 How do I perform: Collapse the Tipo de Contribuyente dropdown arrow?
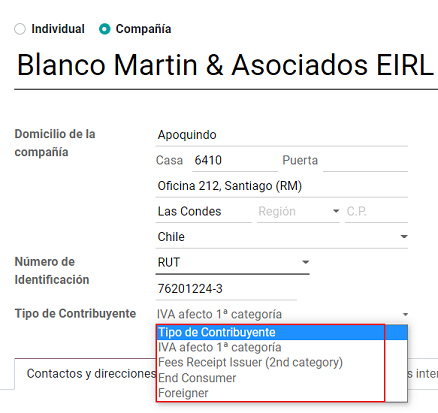405,315
